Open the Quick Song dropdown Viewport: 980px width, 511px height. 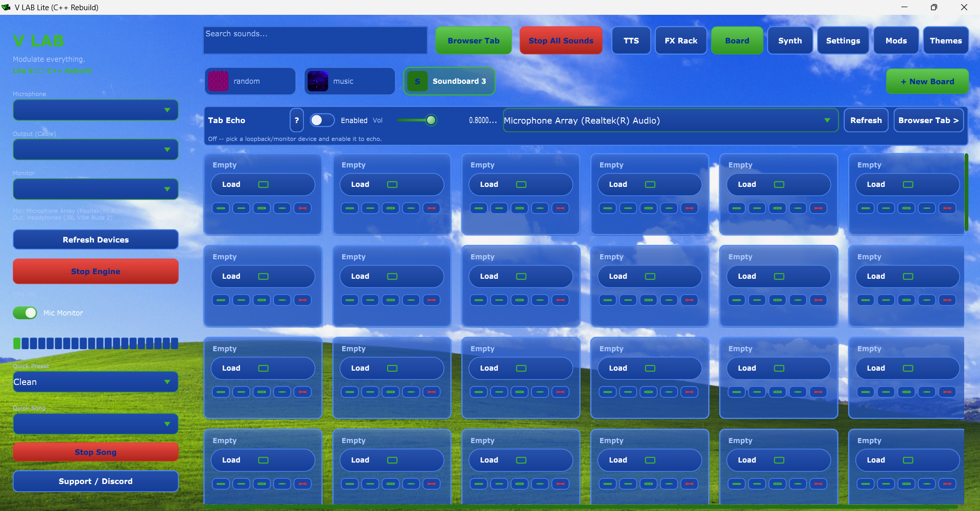click(95, 424)
